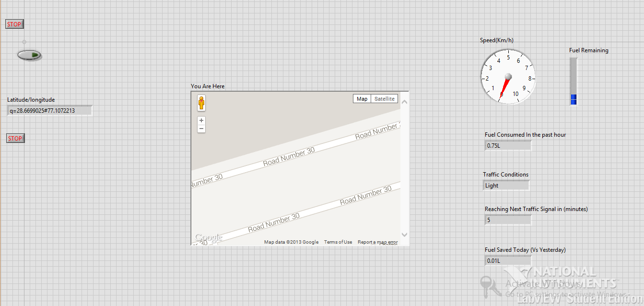Click the diamond alignment marker above the Run button
Viewport: 644px width, 306px height.
pyautogui.click(x=23, y=42)
